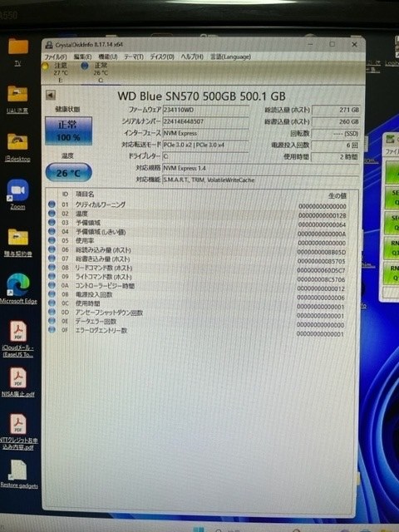Open the NISA廃止.pdf file icon
The image size is (399, 532).
[x=18, y=382]
